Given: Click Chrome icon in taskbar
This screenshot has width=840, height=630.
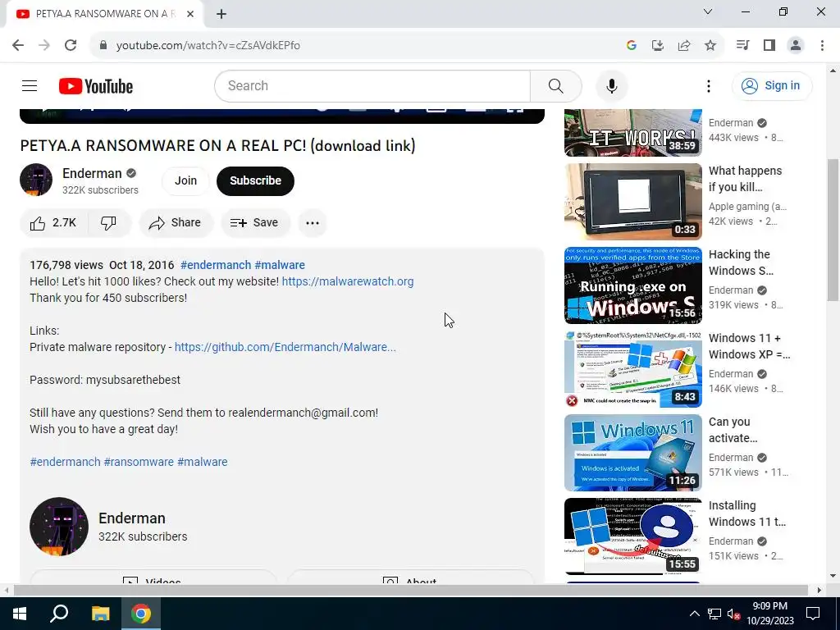Looking at the screenshot, I should [x=141, y=614].
